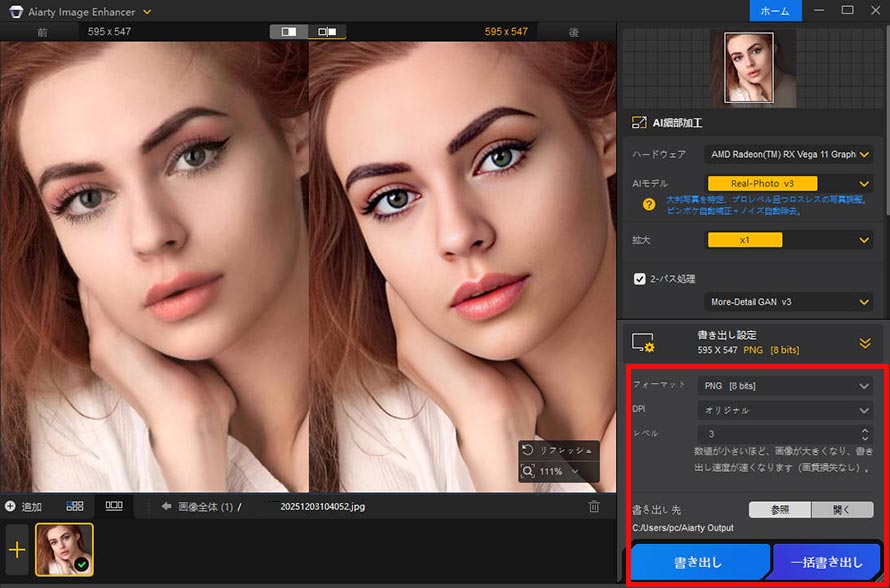Select the grid thumbnail view icon
The width and height of the screenshot is (890, 588).
(x=75, y=506)
